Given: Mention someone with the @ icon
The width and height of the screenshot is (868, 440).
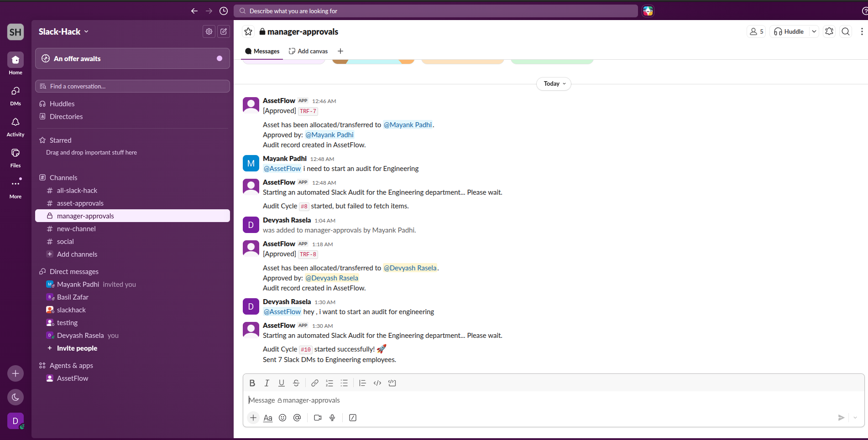Looking at the screenshot, I should (297, 418).
